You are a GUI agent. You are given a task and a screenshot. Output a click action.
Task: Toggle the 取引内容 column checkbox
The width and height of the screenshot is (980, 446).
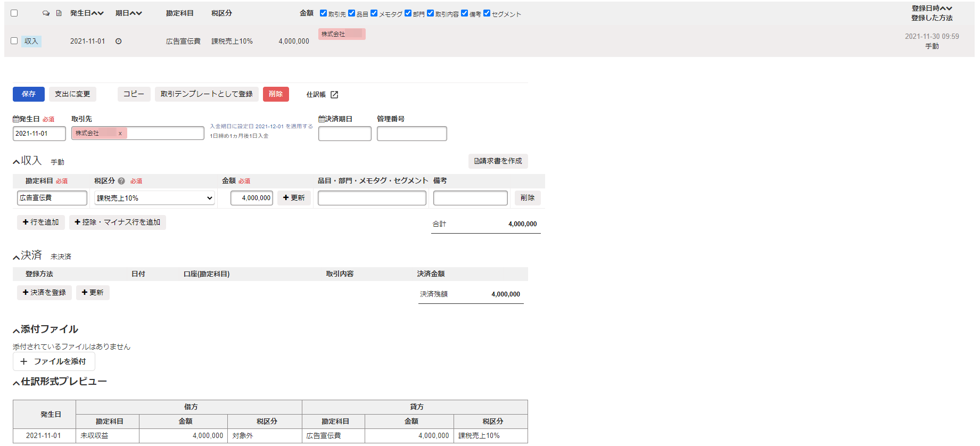(430, 13)
